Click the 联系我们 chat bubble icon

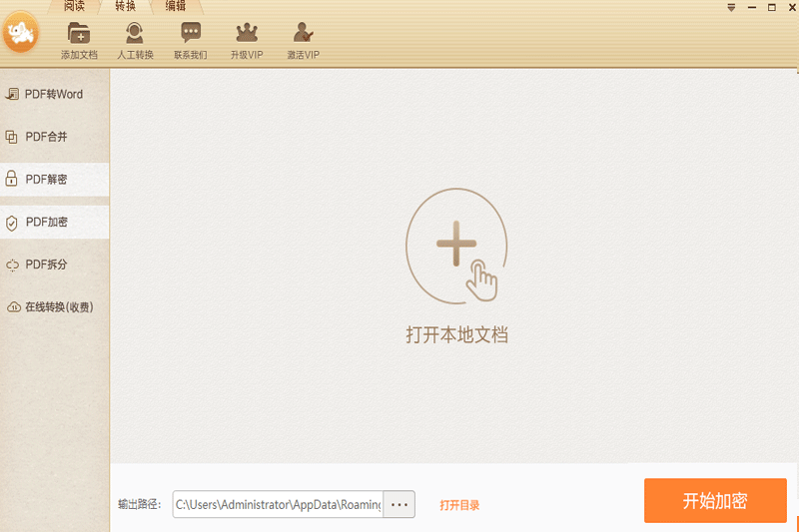190,33
